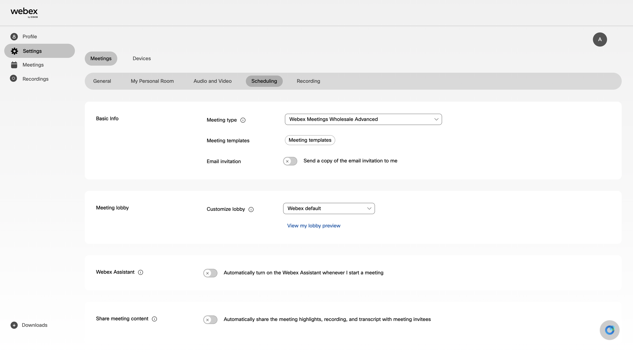Click the 'Meeting lobby' section heading
Viewport: 633px width, 364px height.
pos(112,208)
